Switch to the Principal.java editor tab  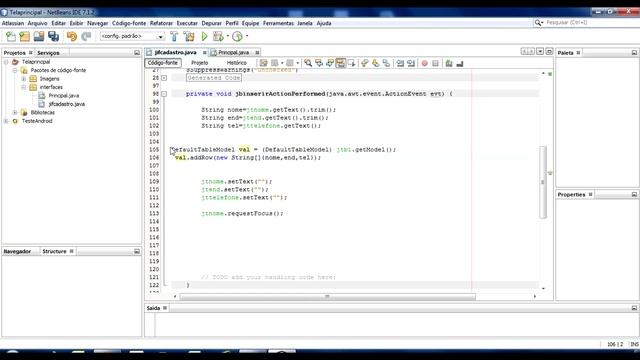point(233,53)
